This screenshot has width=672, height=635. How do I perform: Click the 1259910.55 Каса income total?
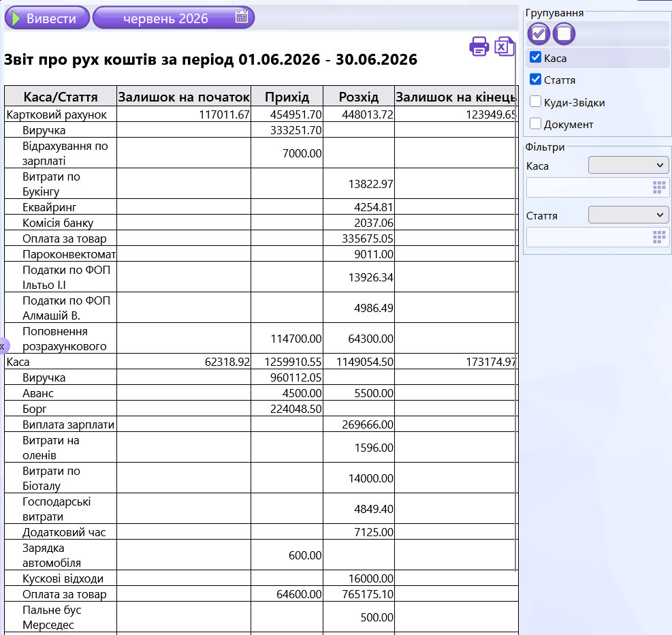tap(293, 362)
